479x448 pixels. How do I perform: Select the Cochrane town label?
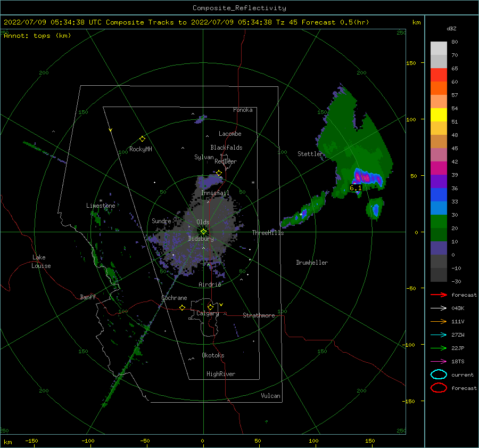pos(174,298)
